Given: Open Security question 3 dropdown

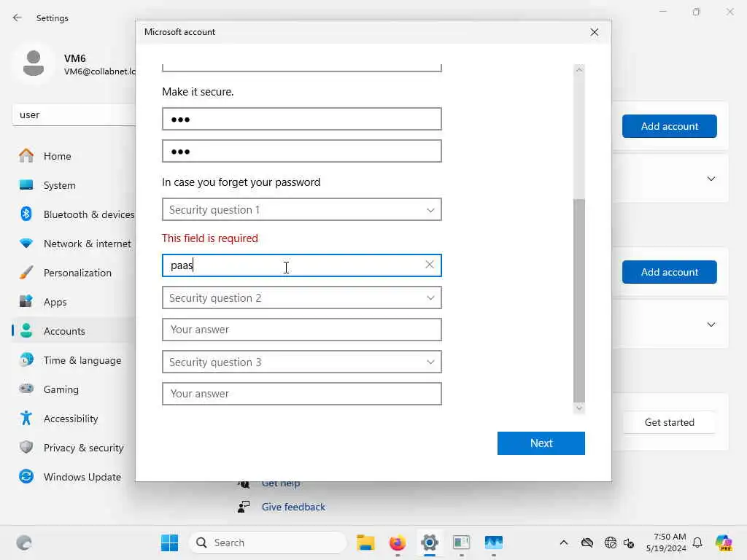Looking at the screenshot, I should pos(301,362).
